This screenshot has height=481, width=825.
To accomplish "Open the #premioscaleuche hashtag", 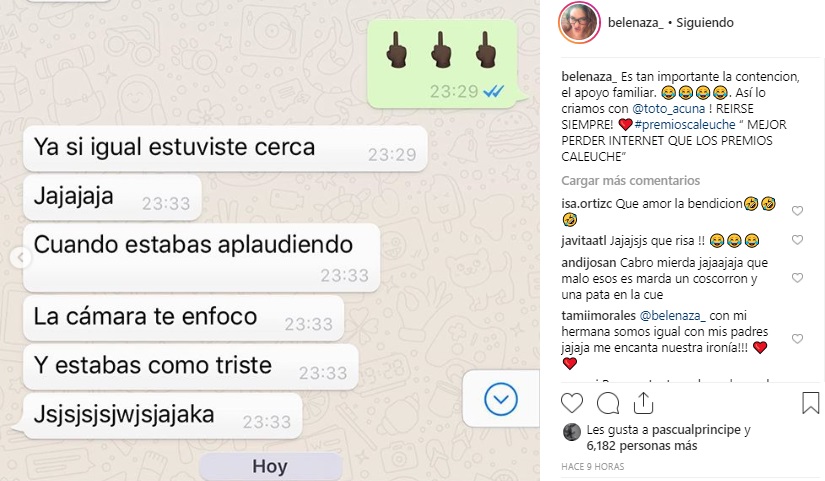I will (685, 125).
